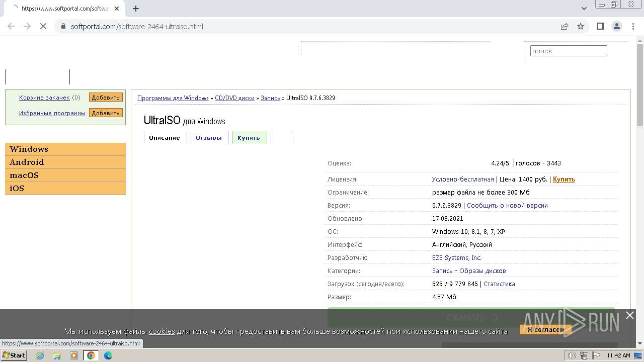Switch to Описание tab
This screenshot has height=362, width=644.
(x=165, y=138)
